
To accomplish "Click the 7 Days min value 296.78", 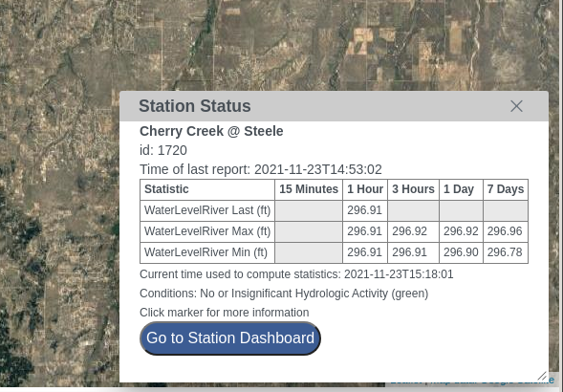I will tap(505, 252).
